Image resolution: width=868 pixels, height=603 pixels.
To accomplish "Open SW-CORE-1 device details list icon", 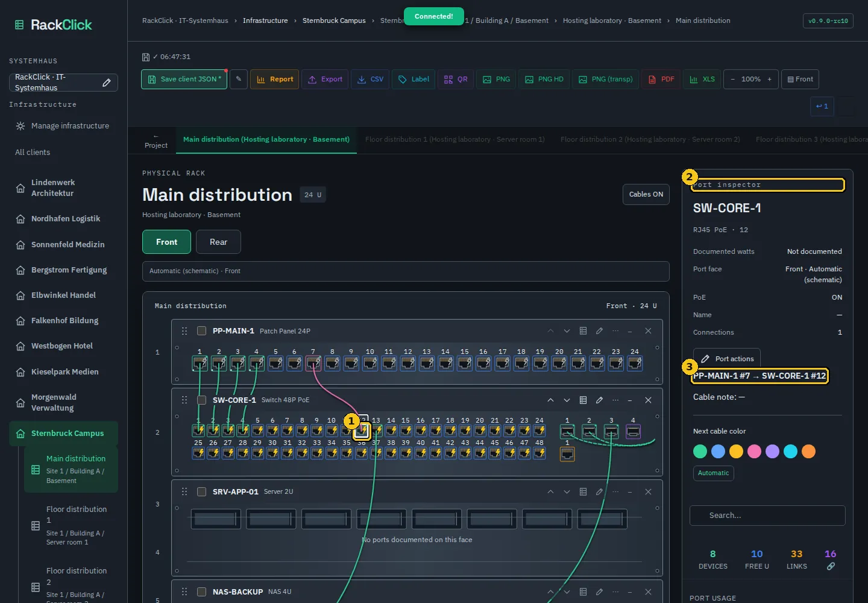I will coord(583,400).
